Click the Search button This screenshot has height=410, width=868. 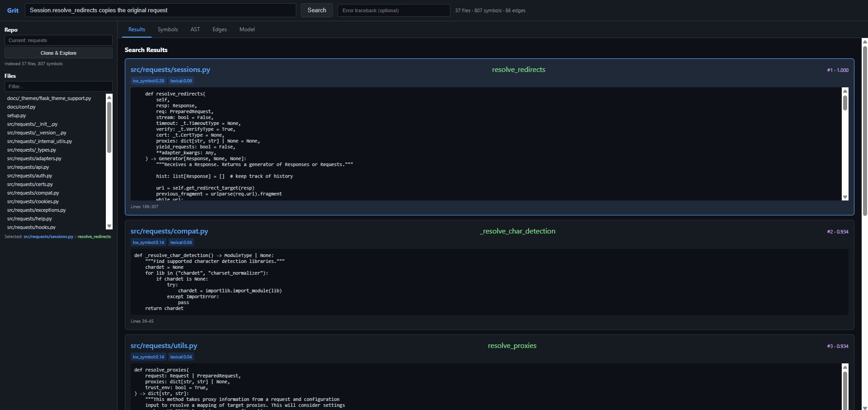click(x=317, y=10)
